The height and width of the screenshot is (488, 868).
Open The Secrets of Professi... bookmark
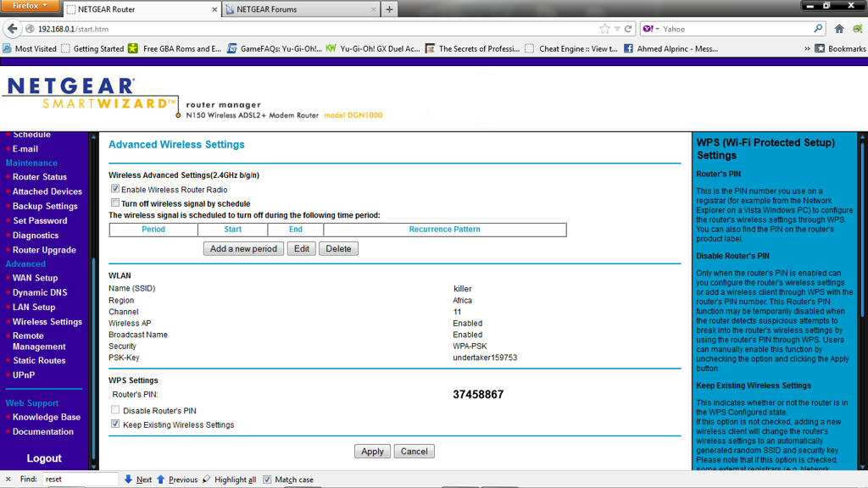pyautogui.click(x=472, y=48)
